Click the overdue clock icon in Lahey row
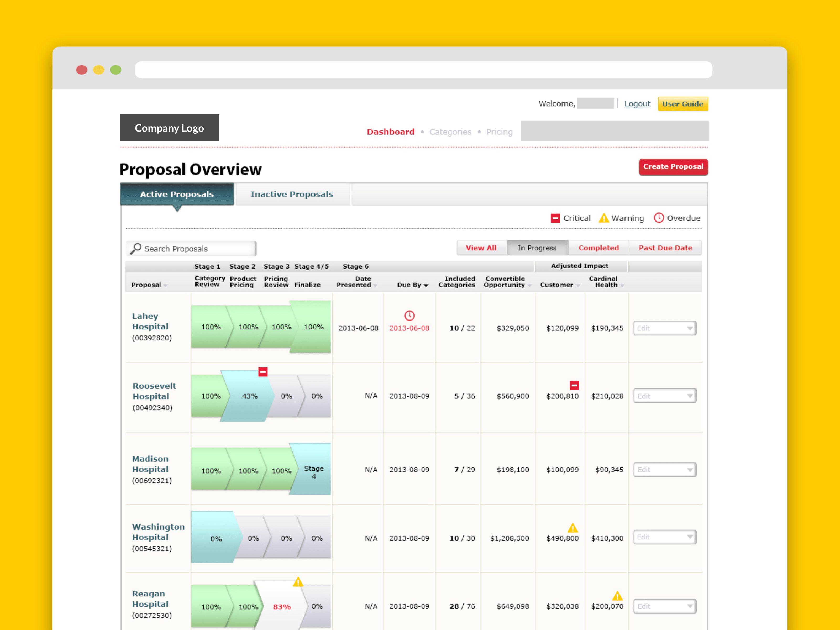 409,316
